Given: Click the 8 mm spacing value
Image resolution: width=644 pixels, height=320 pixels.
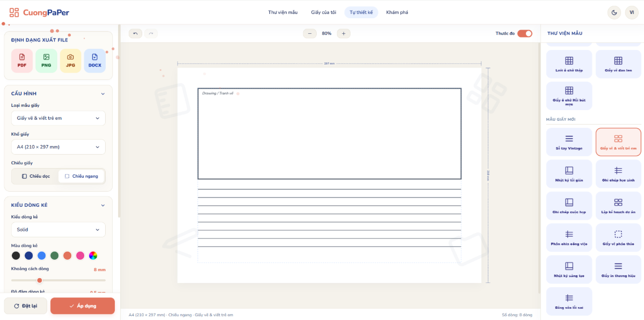Looking at the screenshot, I should pos(100,270).
